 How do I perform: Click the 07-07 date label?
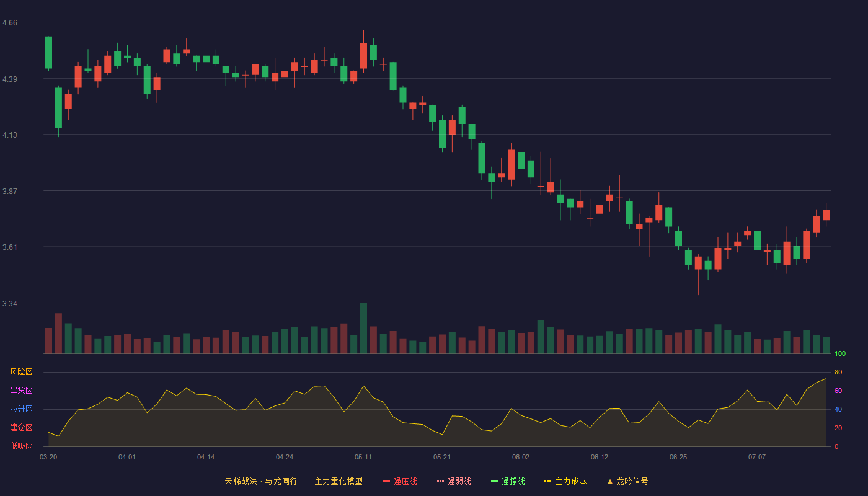(757, 457)
